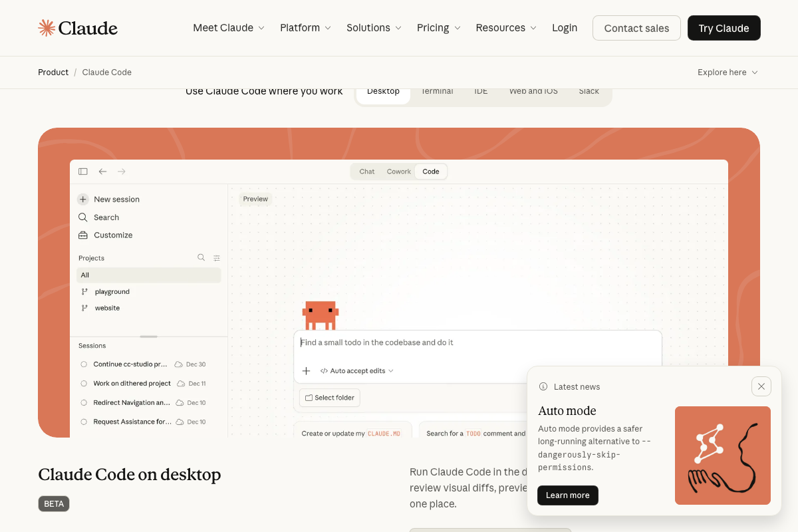Expand the Explore here dropdown
The height and width of the screenshot is (532, 798).
728,72
